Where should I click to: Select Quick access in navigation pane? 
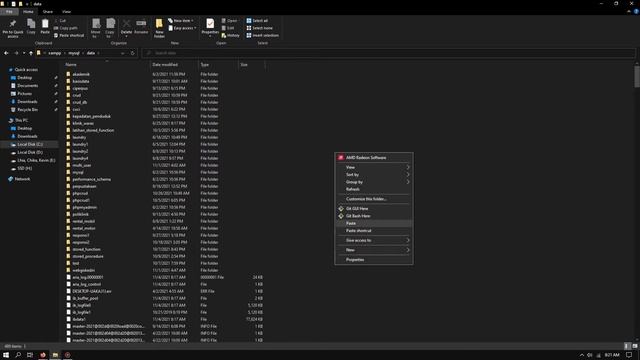click(x=26, y=70)
